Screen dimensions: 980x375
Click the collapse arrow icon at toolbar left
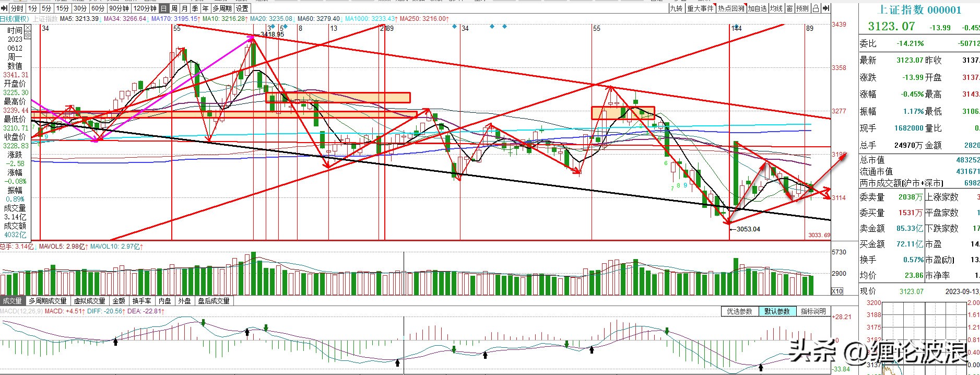tap(4, 8)
